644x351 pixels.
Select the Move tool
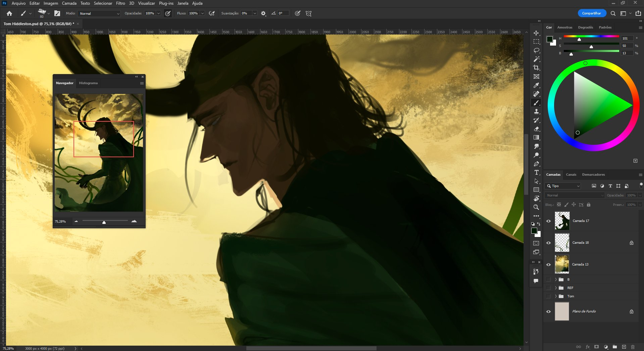click(x=536, y=33)
